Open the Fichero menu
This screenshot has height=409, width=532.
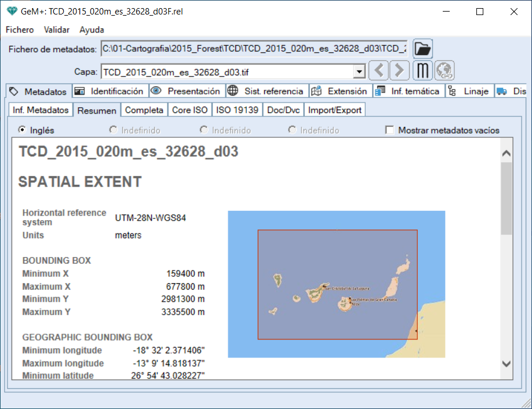(x=20, y=30)
